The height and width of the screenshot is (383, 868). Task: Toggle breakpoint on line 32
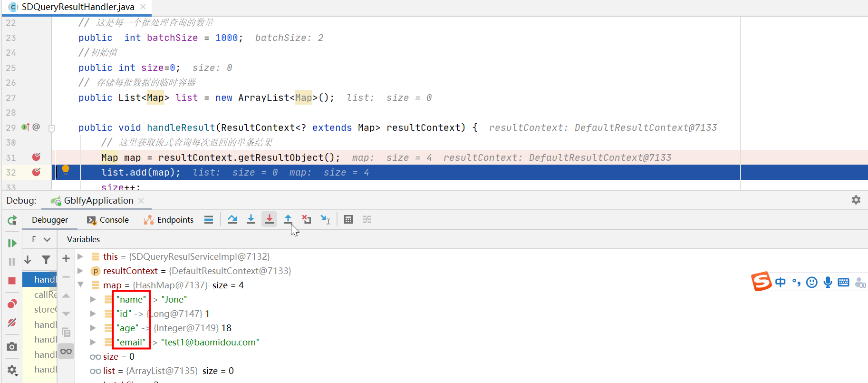pos(36,172)
